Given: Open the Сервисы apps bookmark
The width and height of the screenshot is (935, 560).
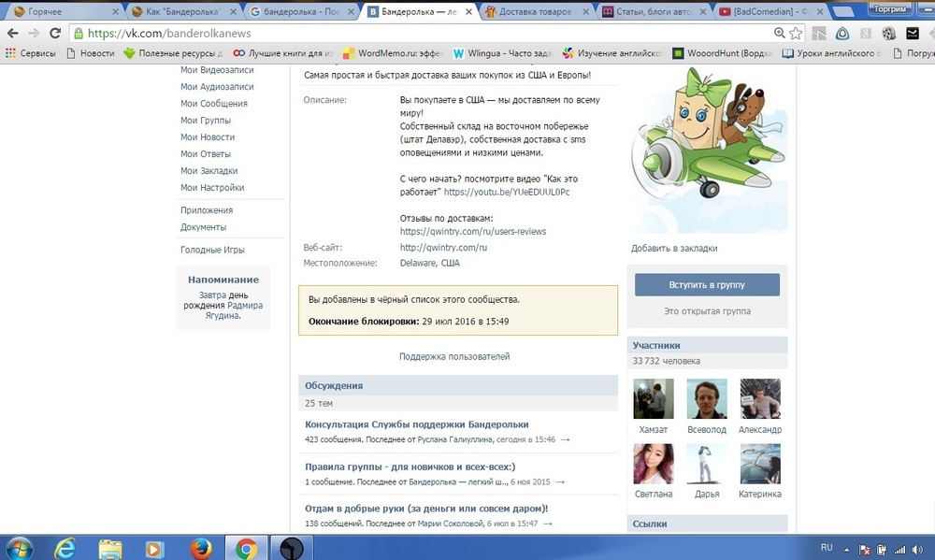Looking at the screenshot, I should tap(31, 53).
